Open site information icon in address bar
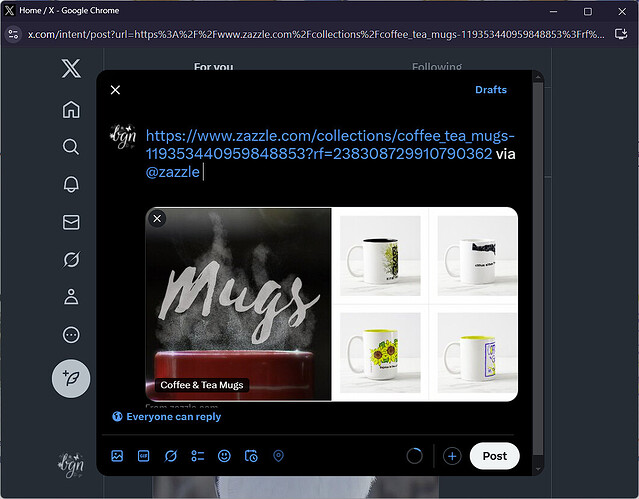Viewport: 639px width, 499px height. tap(13, 34)
